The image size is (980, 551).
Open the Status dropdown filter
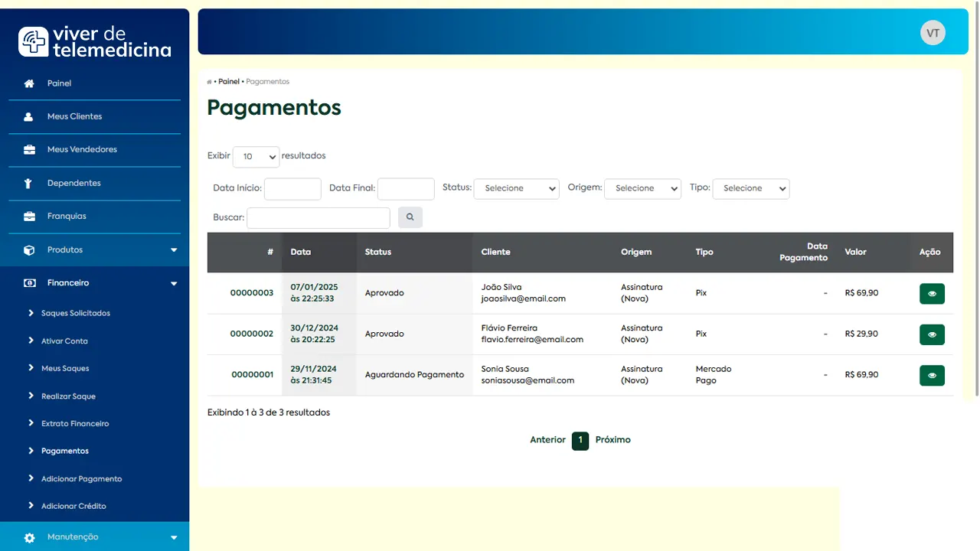point(516,188)
